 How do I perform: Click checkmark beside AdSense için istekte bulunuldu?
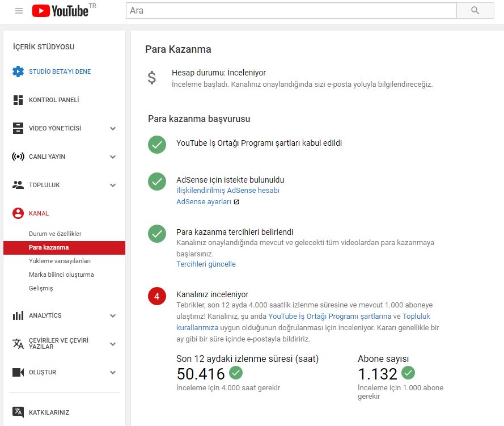pyautogui.click(x=157, y=182)
